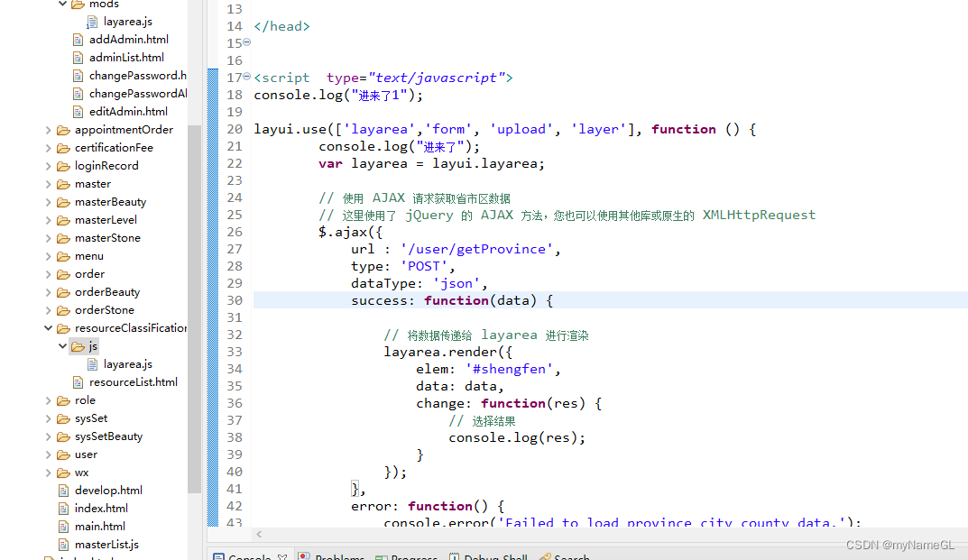Click the Console view icon at bottom

coord(221,555)
